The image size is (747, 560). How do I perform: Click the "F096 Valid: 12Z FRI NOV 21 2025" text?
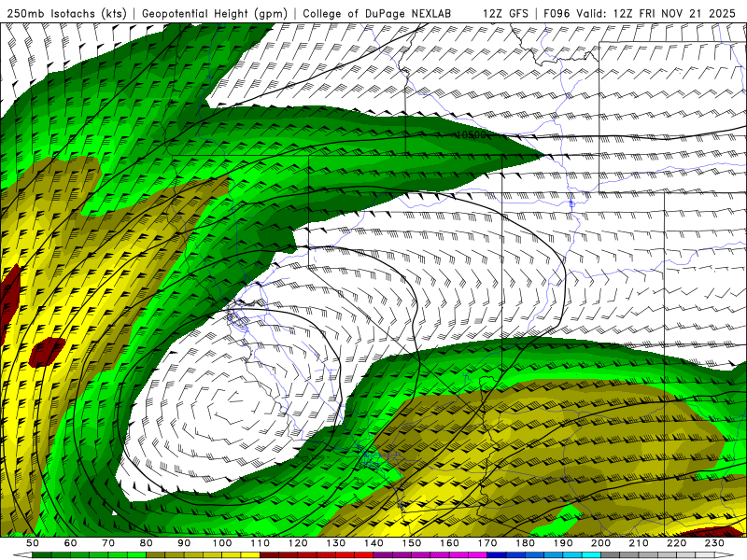coord(640,14)
